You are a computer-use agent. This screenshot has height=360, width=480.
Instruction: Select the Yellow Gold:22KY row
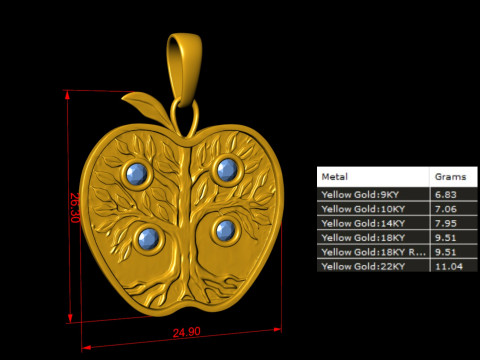pos(397,266)
